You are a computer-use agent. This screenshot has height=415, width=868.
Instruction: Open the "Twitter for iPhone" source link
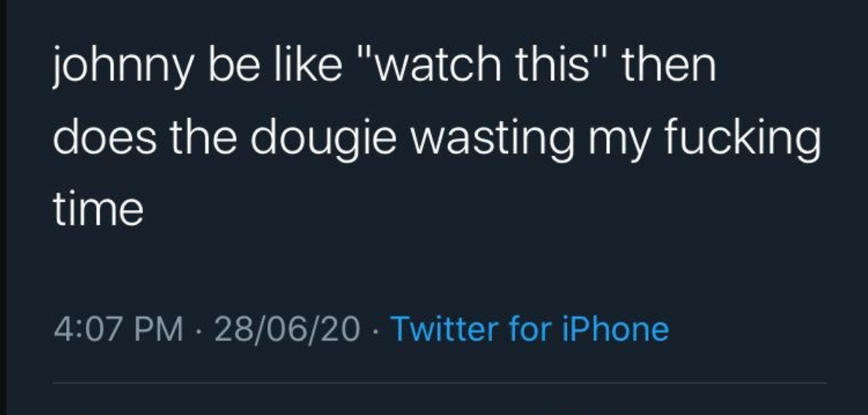pos(529,328)
